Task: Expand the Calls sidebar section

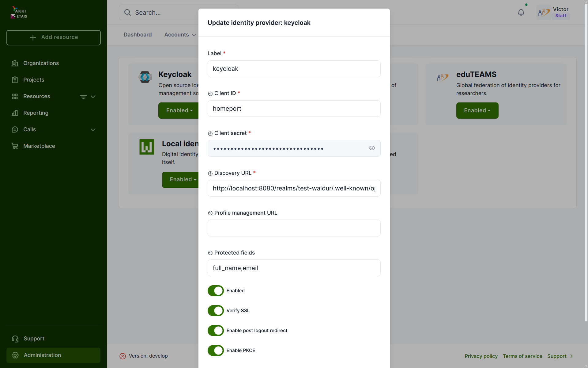Action: pos(93,130)
